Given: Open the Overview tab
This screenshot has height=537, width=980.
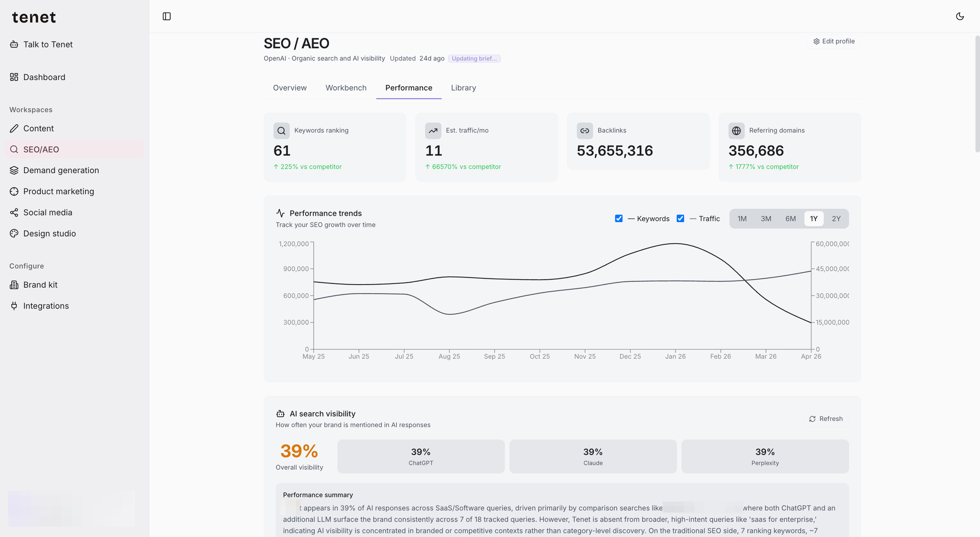Looking at the screenshot, I should 290,88.
